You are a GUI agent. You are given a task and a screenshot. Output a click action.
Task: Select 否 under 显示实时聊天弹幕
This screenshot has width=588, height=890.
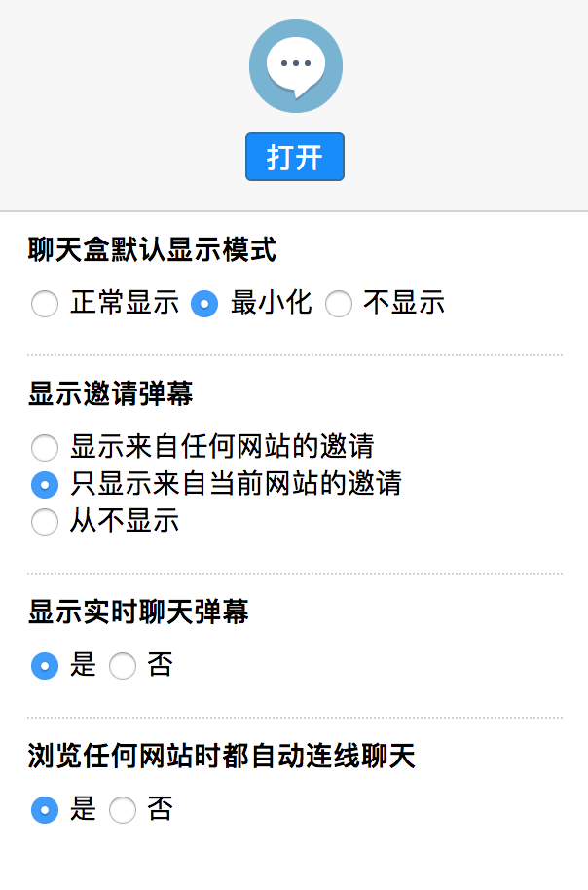[123, 666]
